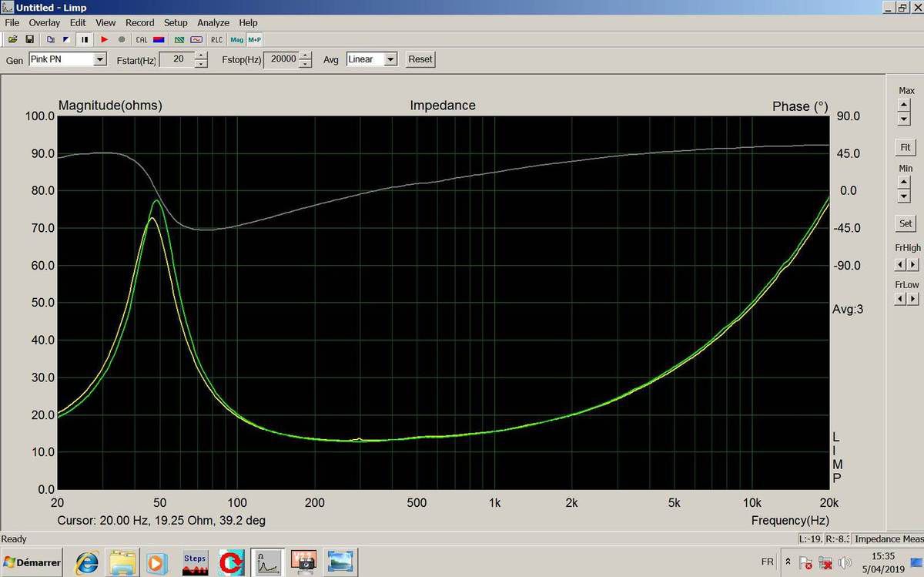Click the picture viewer taskbar icon
The height and width of the screenshot is (577, 924).
340,562
